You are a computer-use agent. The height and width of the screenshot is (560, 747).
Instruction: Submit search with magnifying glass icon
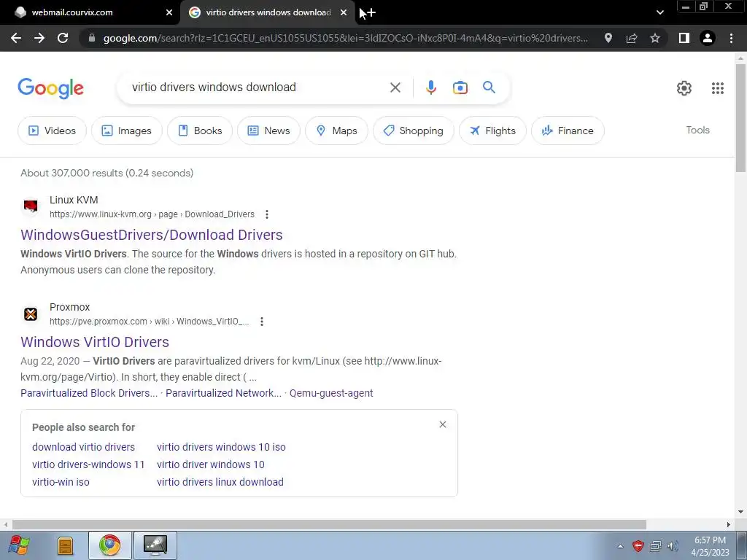point(489,87)
